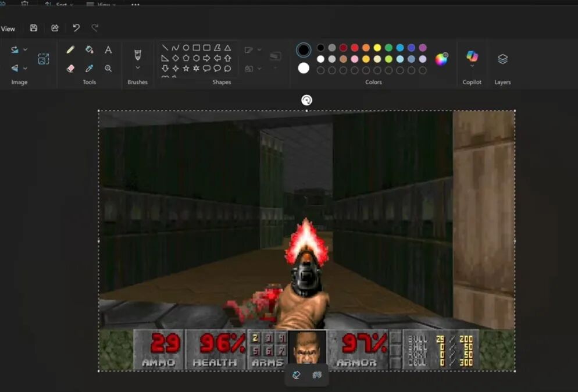The width and height of the screenshot is (578, 392).
Task: Click the Undo arrow
Action: [x=76, y=28]
